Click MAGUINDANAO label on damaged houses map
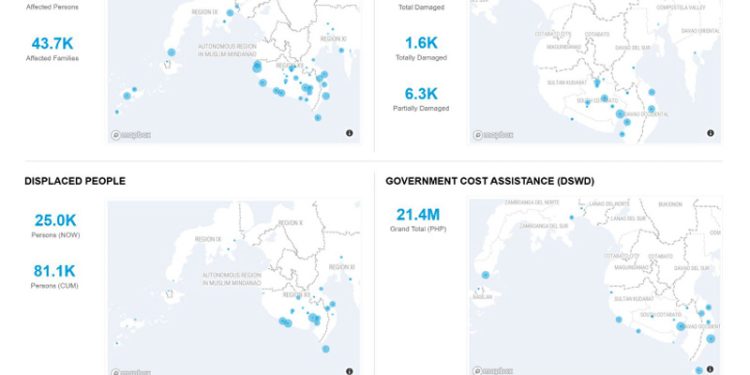The image size is (750, 375). [563, 47]
